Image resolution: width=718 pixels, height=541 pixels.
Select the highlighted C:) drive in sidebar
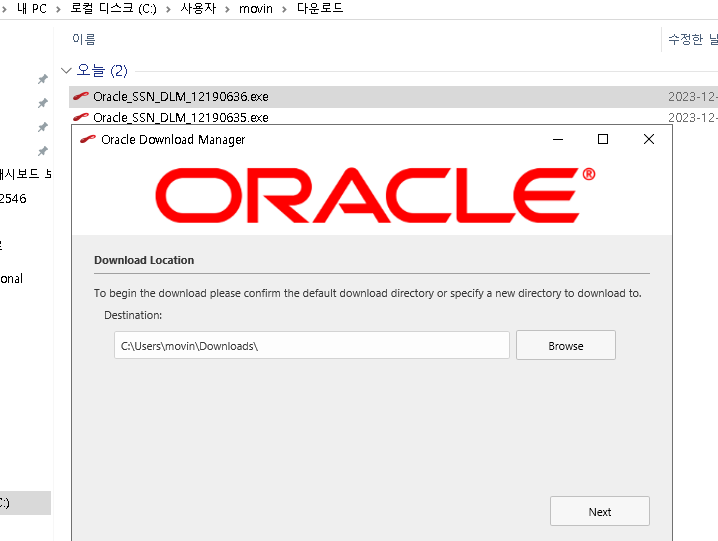click(x=25, y=503)
